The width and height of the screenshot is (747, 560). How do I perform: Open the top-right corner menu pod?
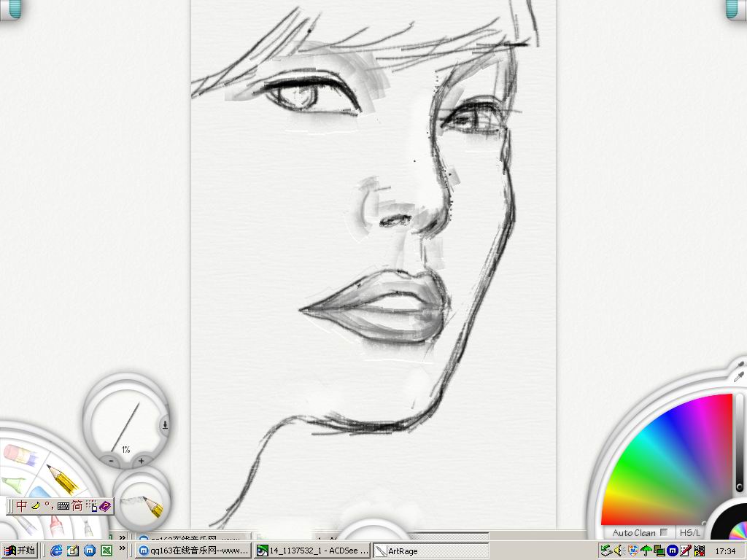737,9
